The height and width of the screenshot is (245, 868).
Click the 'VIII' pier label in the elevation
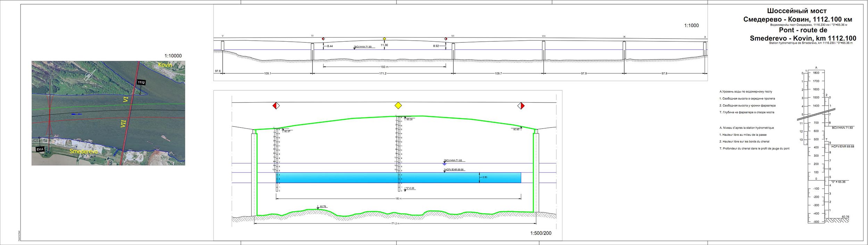[x=544, y=36]
